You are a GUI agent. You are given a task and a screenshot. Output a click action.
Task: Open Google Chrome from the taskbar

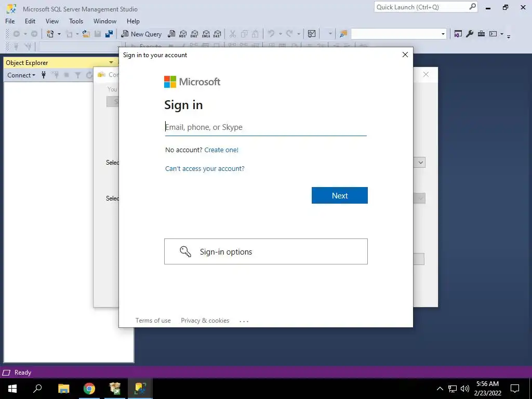[x=89, y=389]
